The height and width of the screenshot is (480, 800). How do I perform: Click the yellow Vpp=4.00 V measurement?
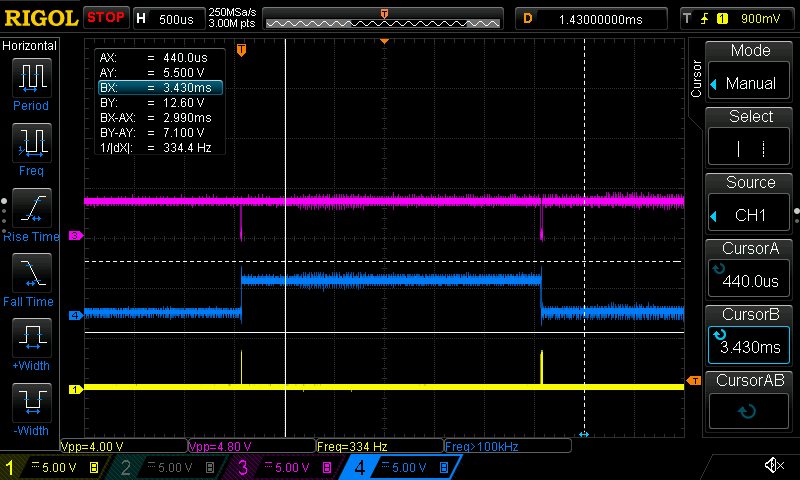(x=123, y=446)
